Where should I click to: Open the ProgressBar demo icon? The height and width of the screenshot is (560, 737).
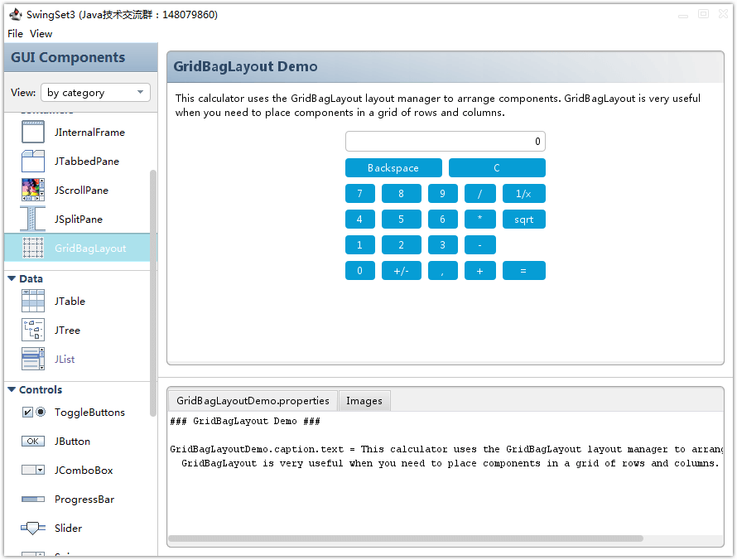click(x=33, y=500)
